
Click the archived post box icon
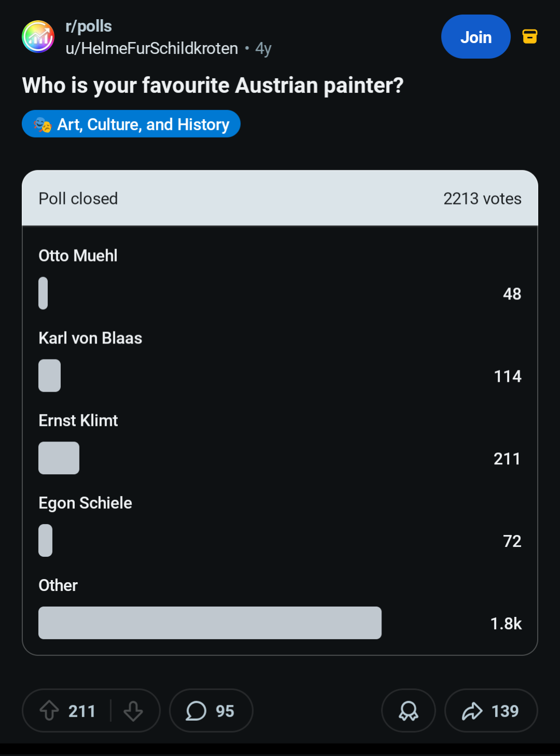529,36
